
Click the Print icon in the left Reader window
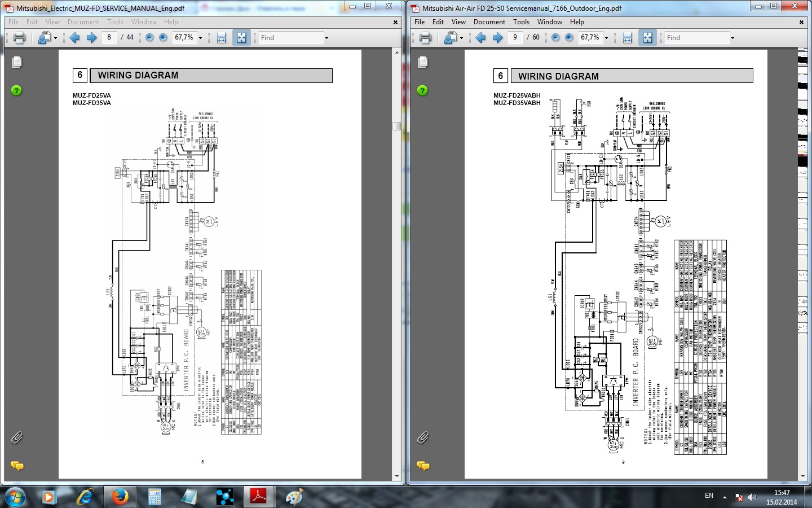tap(19, 38)
